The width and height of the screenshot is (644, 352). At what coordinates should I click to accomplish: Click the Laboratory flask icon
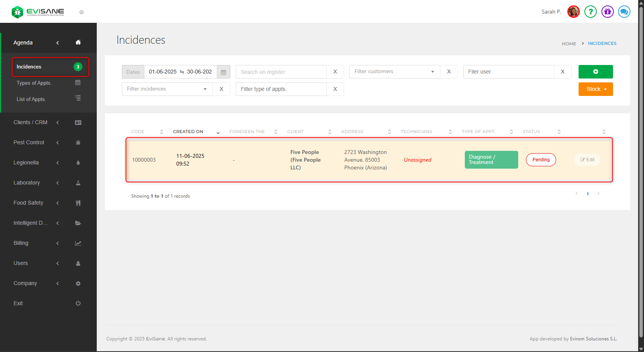(78, 183)
